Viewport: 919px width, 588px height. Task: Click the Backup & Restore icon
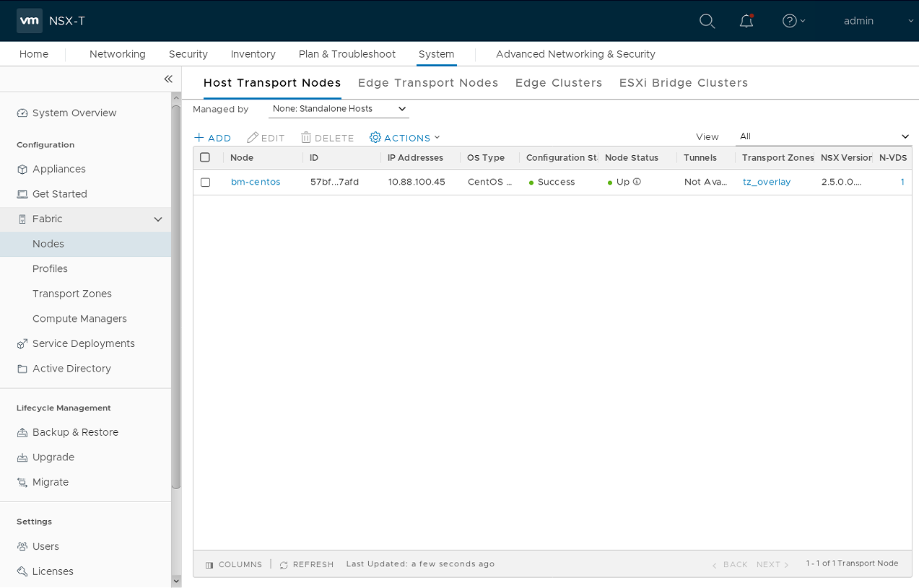coord(22,433)
